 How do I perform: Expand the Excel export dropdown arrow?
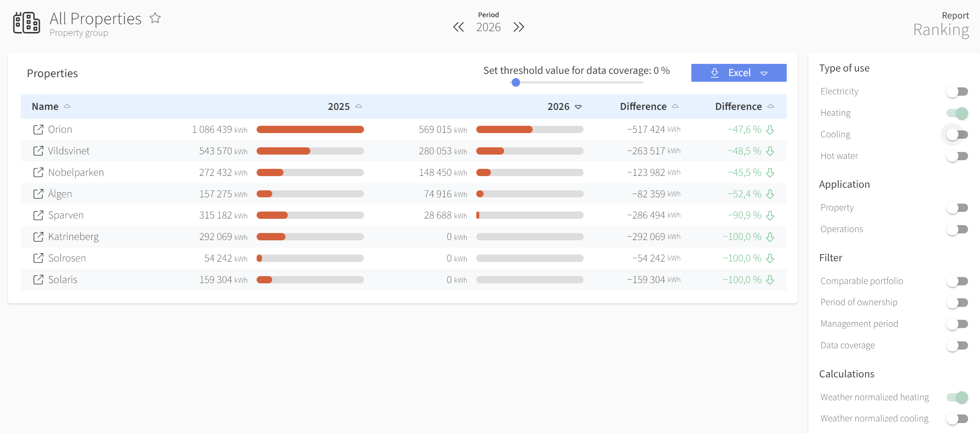coord(764,73)
